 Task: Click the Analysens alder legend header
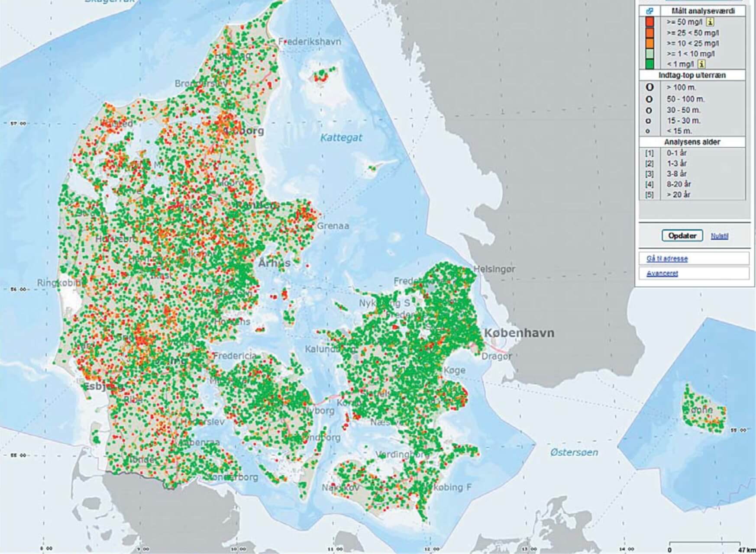tap(692, 142)
